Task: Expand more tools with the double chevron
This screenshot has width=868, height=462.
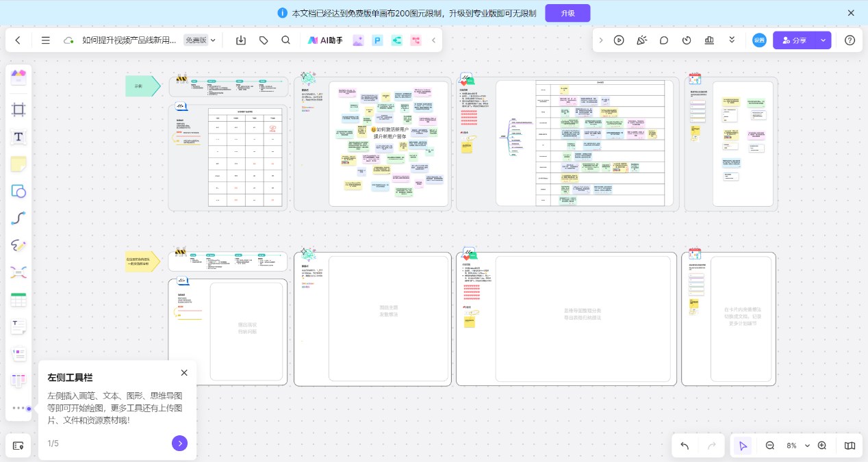Action: (732, 40)
